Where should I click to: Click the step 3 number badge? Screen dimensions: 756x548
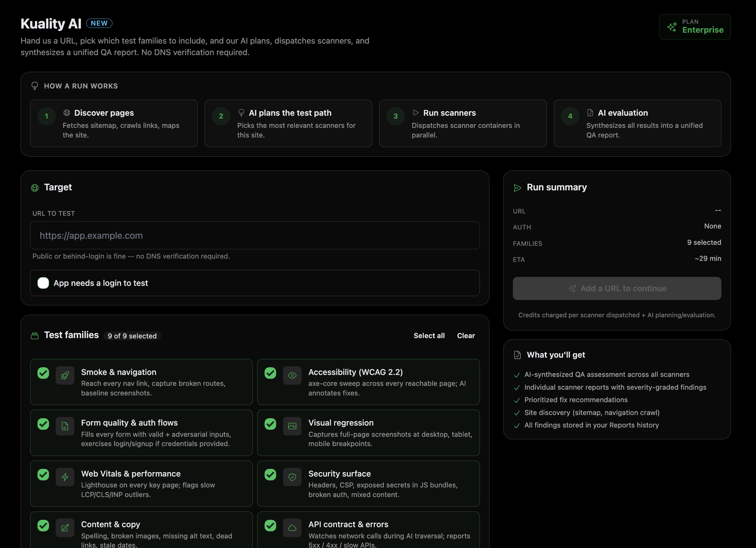pos(396,116)
